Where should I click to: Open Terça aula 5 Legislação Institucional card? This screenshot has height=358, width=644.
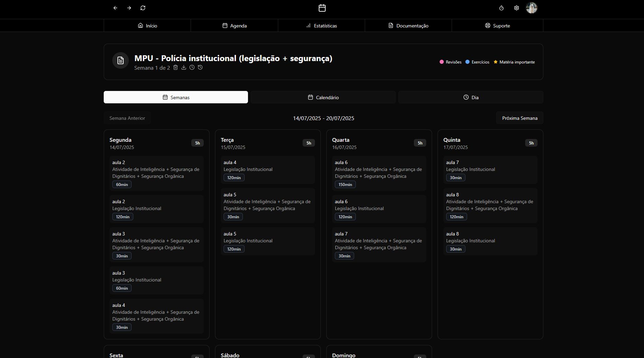click(x=268, y=241)
